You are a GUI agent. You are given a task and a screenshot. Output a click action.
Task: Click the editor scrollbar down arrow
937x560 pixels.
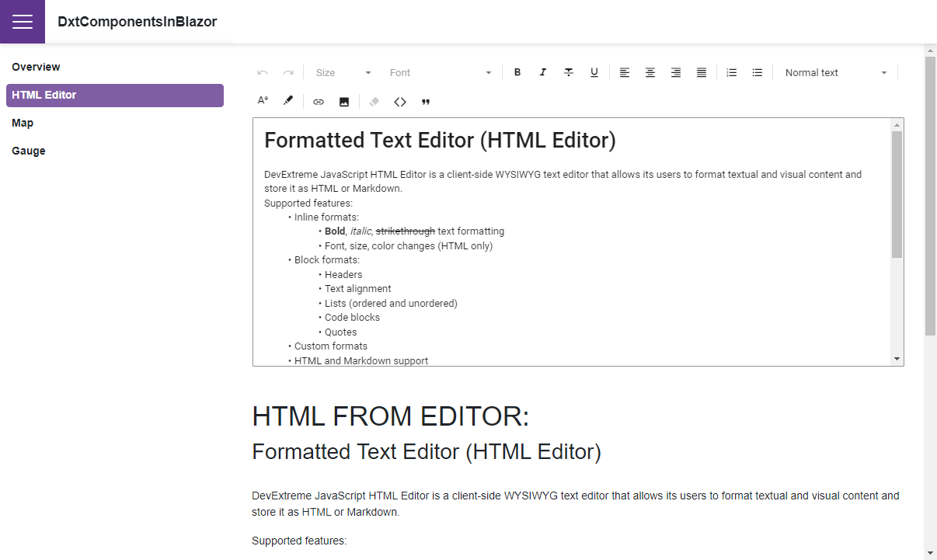tap(897, 359)
